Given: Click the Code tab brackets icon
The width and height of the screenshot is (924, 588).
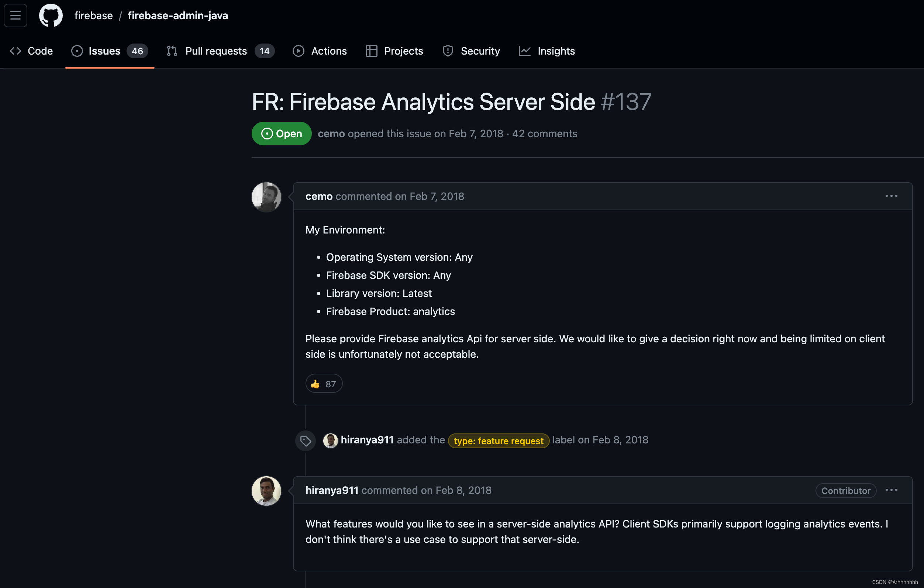Looking at the screenshot, I should (15, 51).
